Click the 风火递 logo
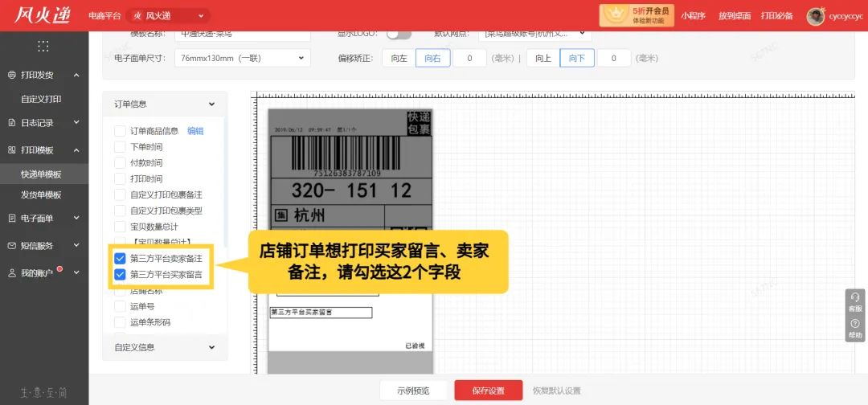The height and width of the screenshot is (405, 868). tap(42, 15)
